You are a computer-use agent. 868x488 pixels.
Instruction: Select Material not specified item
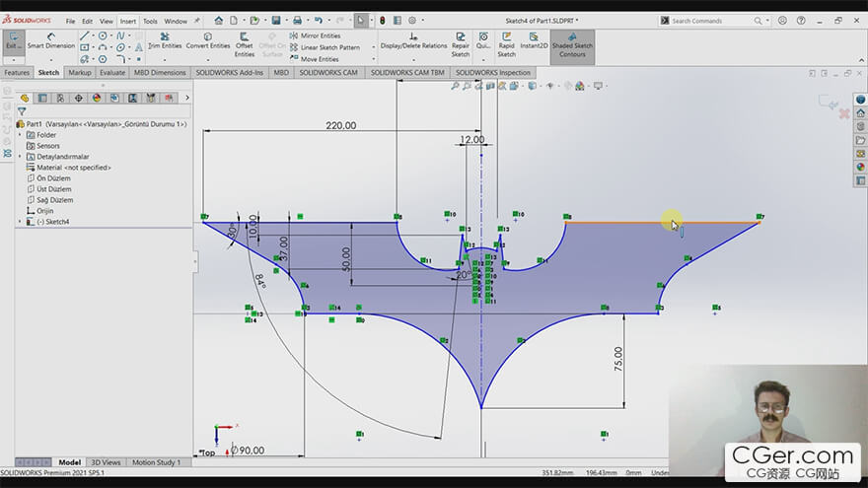click(69, 168)
